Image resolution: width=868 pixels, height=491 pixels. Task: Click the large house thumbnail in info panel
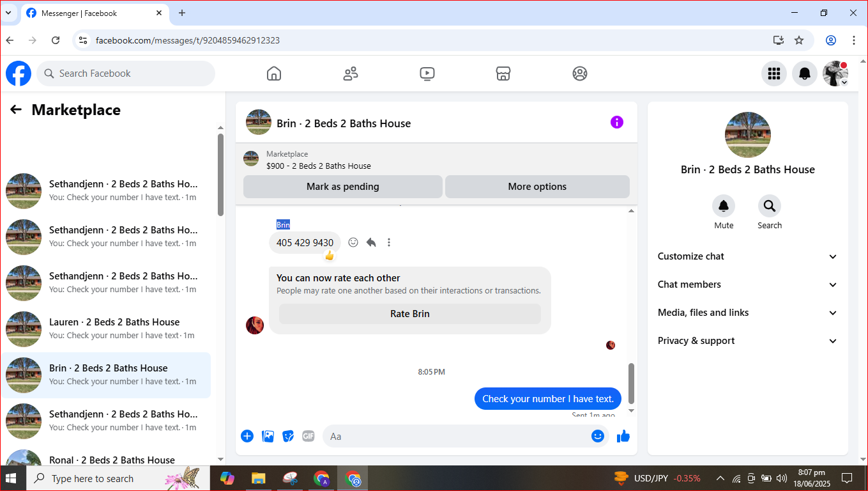tap(748, 135)
